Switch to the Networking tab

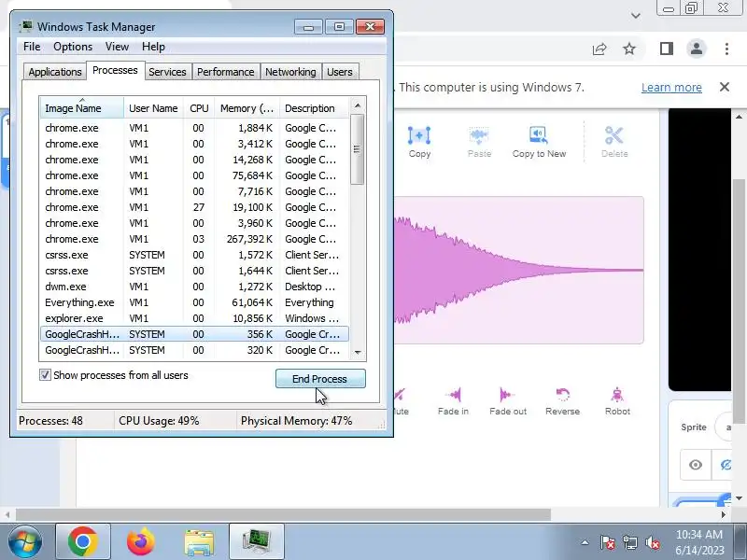290,72
